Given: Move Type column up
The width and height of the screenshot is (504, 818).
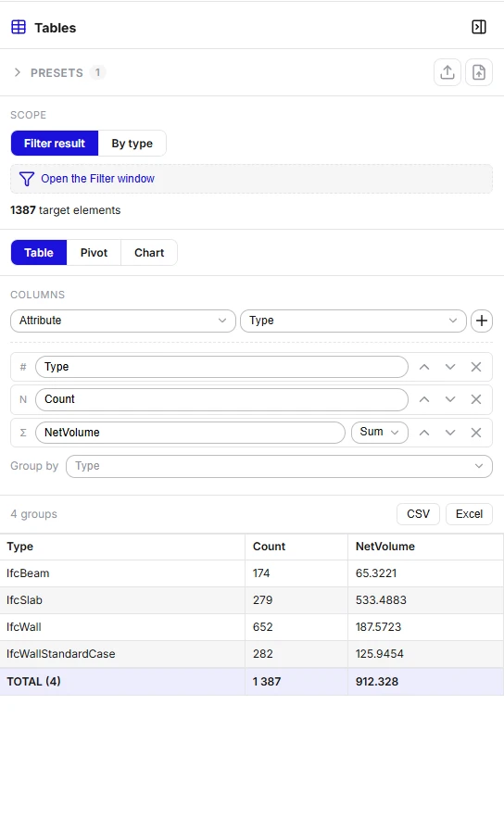Looking at the screenshot, I should [x=424, y=367].
